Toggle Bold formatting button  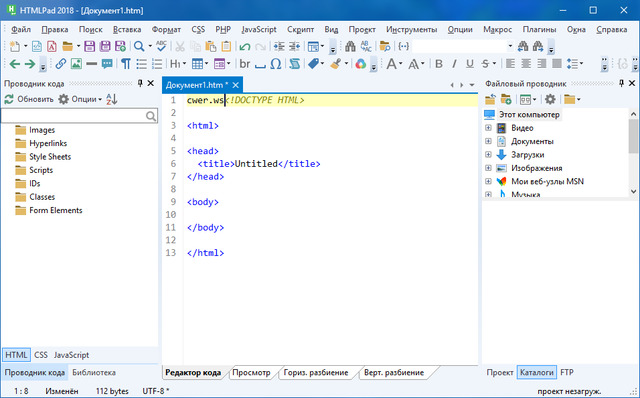[x=439, y=64]
